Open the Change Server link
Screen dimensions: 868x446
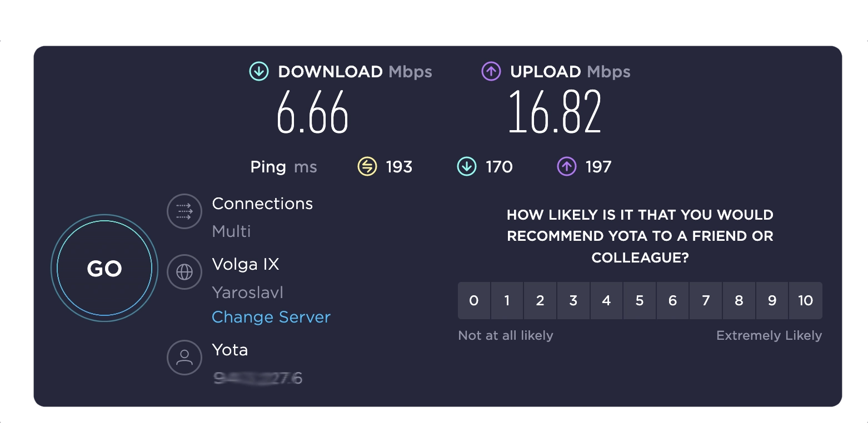[x=271, y=316]
